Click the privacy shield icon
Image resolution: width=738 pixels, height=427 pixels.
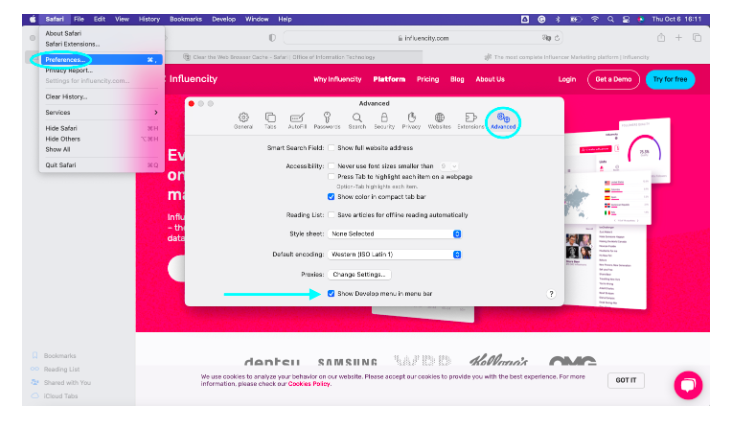click(x=272, y=38)
